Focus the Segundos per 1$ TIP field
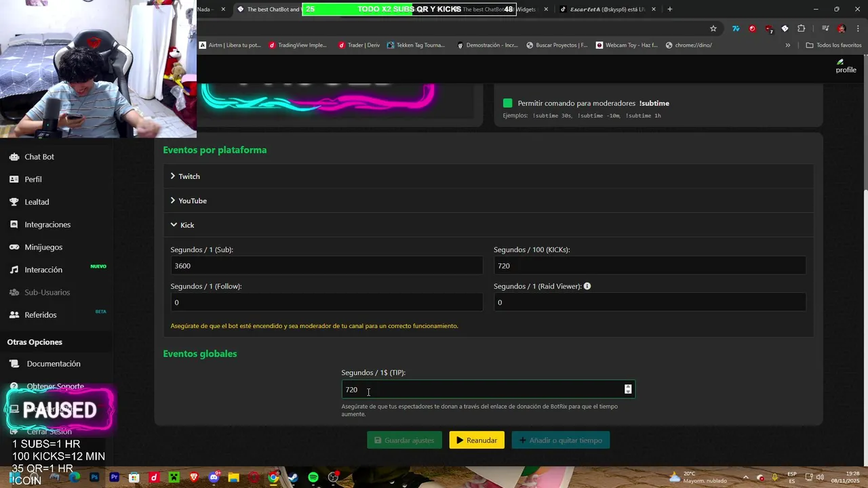 [x=488, y=389]
